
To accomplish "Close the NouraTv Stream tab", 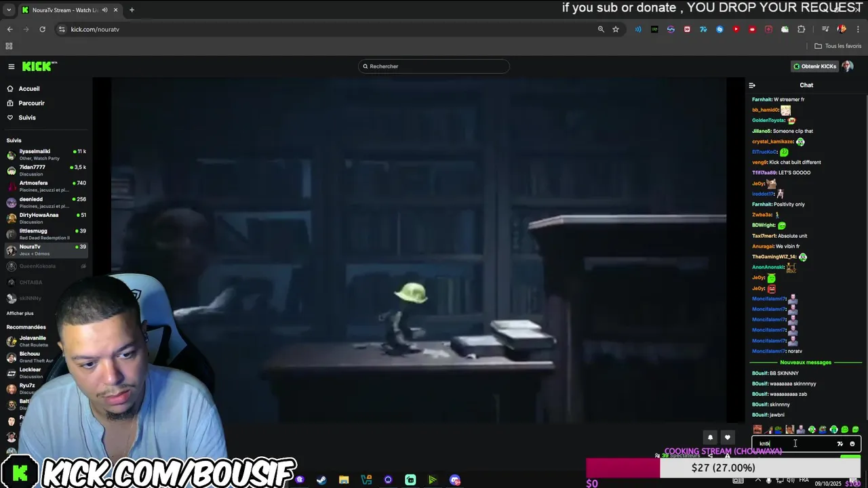I will click(115, 10).
